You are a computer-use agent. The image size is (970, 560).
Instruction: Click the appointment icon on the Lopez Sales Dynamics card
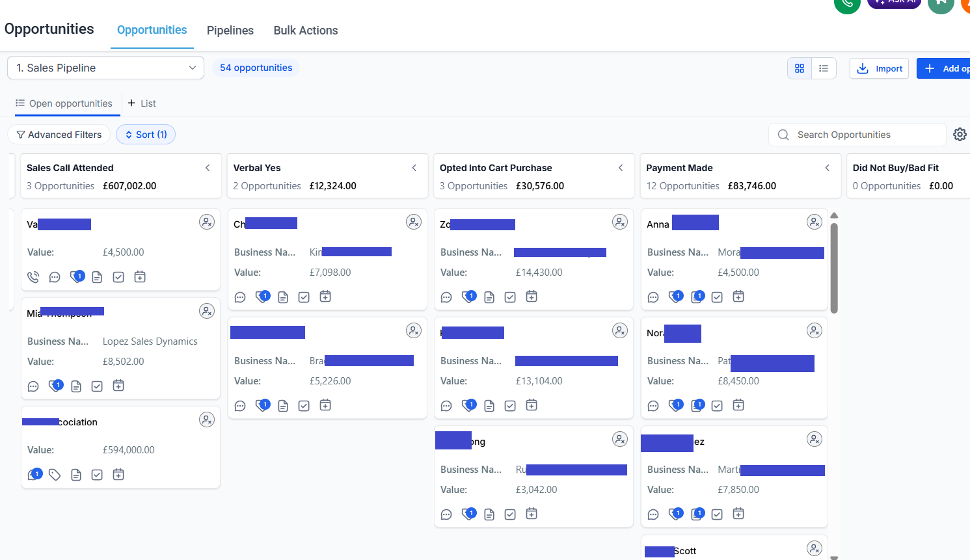(x=118, y=386)
